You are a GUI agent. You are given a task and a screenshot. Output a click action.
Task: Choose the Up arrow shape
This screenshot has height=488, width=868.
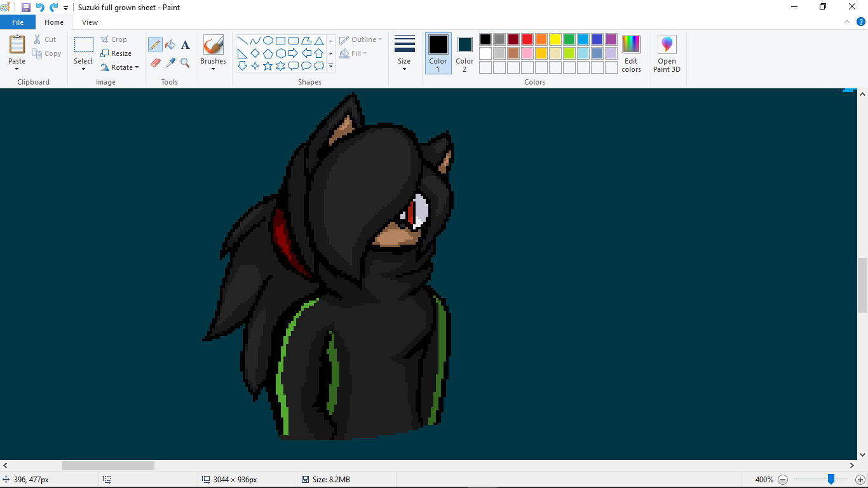click(319, 53)
